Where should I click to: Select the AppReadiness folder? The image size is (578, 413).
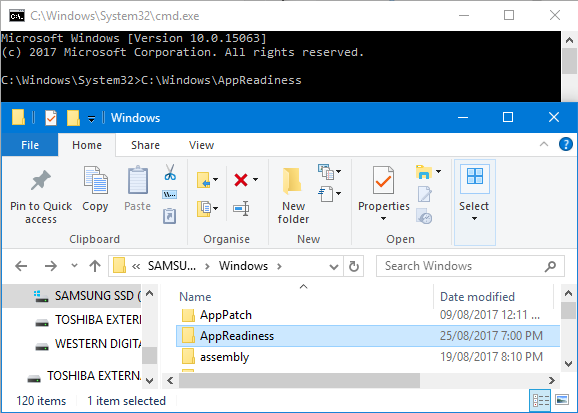(x=368, y=336)
